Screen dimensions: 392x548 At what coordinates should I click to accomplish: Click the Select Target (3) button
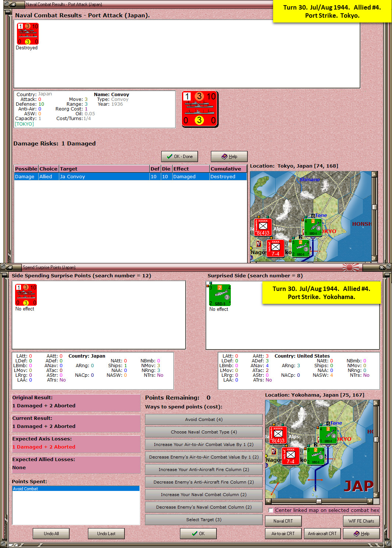point(204,520)
